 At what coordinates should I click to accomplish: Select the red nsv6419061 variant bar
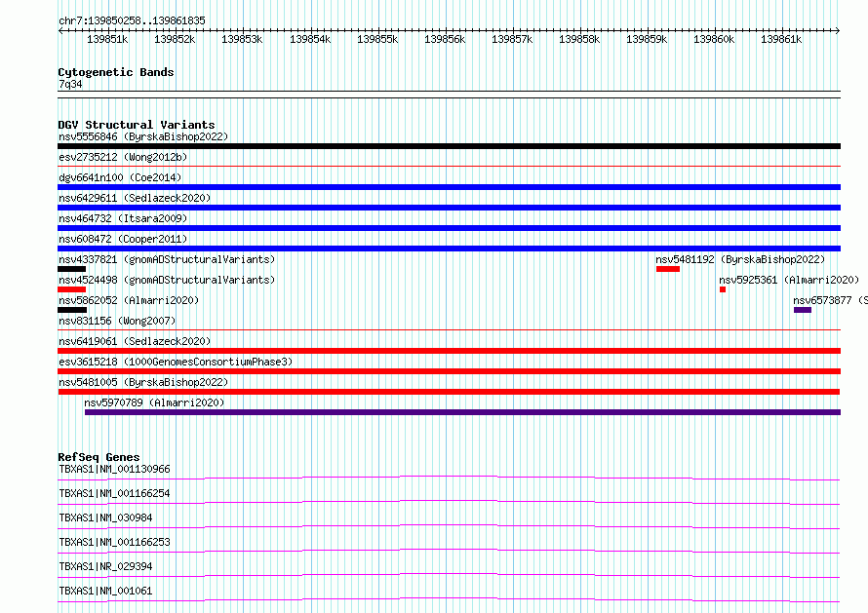449,351
